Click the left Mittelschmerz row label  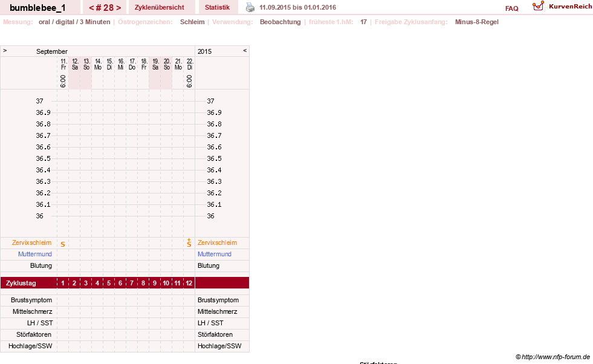(32, 311)
